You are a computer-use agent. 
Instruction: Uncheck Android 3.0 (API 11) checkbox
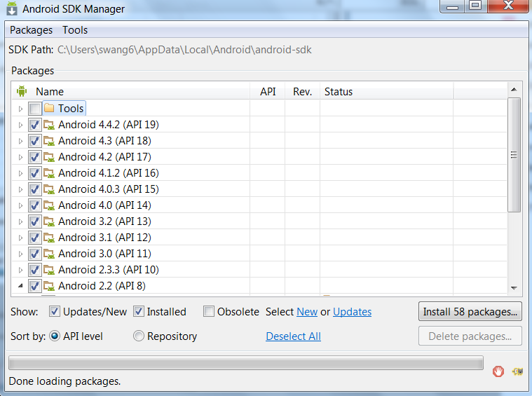tap(34, 254)
